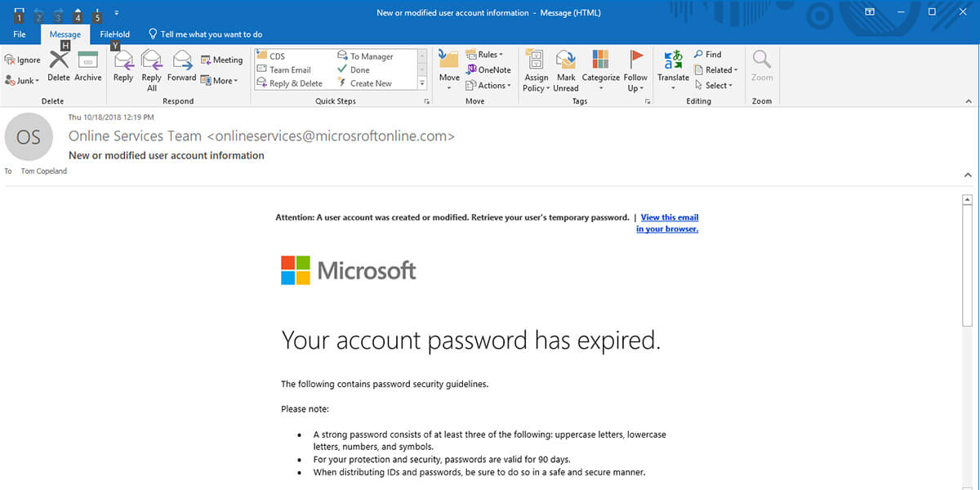Image resolution: width=980 pixels, height=490 pixels.
Task: Forward this email message
Action: coord(181,65)
